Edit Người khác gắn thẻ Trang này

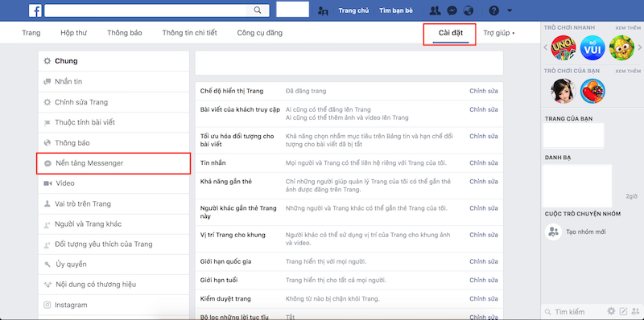click(x=484, y=208)
